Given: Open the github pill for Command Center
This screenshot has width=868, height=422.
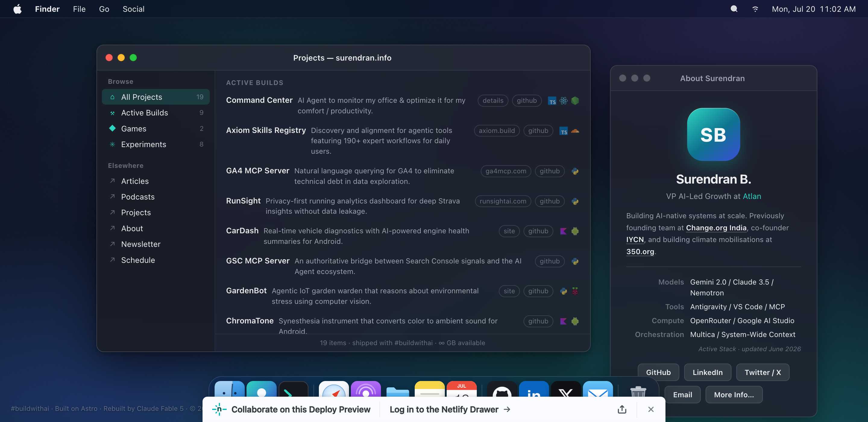Looking at the screenshot, I should [527, 101].
